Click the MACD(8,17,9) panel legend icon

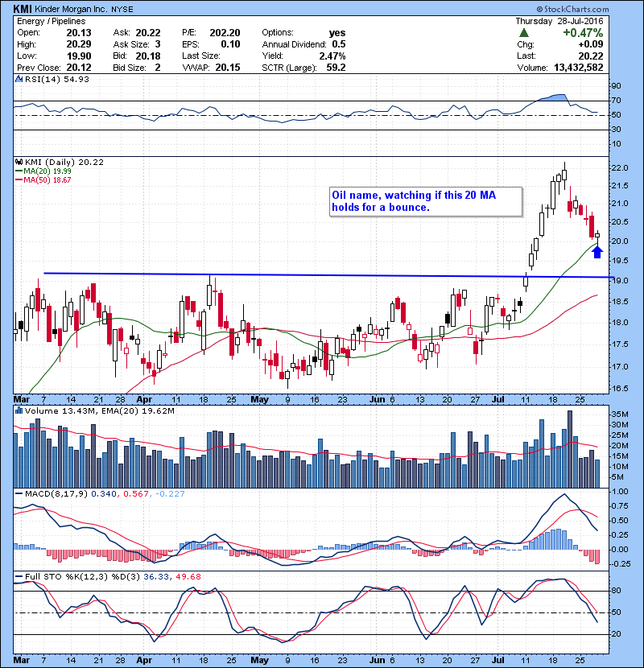19,492
